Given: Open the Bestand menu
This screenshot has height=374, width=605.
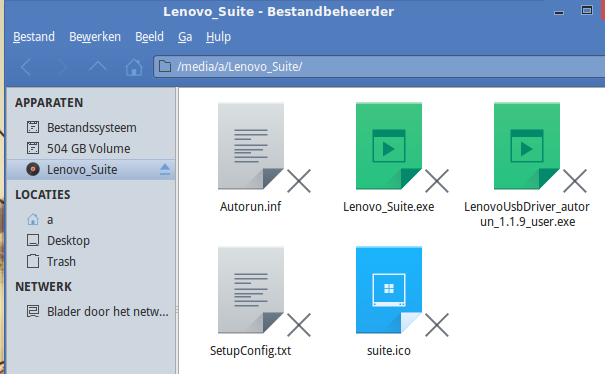Looking at the screenshot, I should pyautogui.click(x=34, y=37).
